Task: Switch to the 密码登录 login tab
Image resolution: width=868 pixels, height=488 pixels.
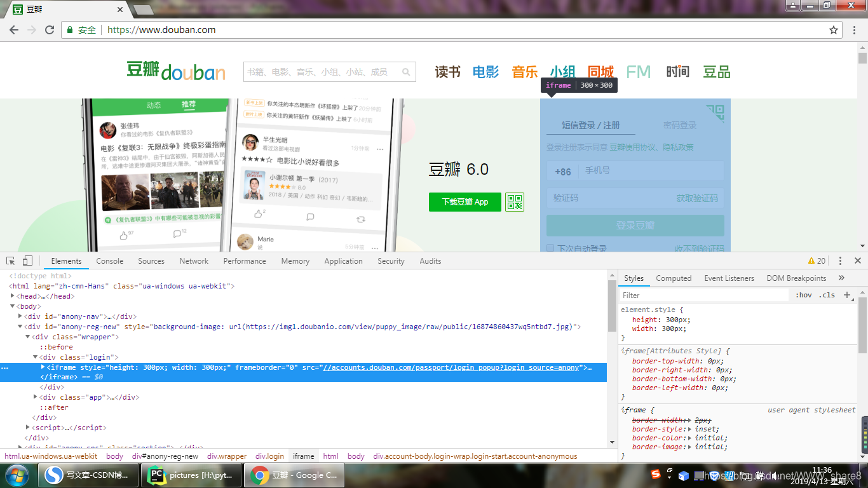Action: click(680, 125)
